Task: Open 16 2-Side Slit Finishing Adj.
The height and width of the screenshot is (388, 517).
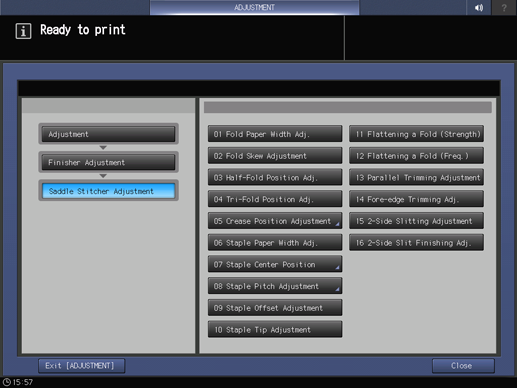Action: tap(416, 243)
